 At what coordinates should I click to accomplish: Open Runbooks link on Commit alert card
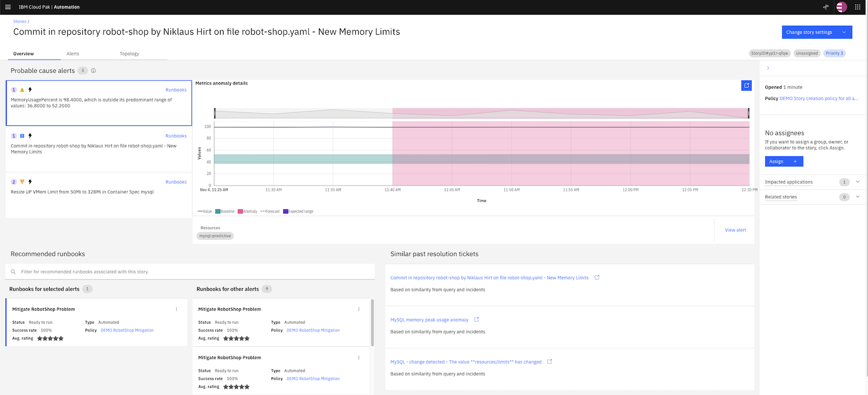tap(176, 136)
